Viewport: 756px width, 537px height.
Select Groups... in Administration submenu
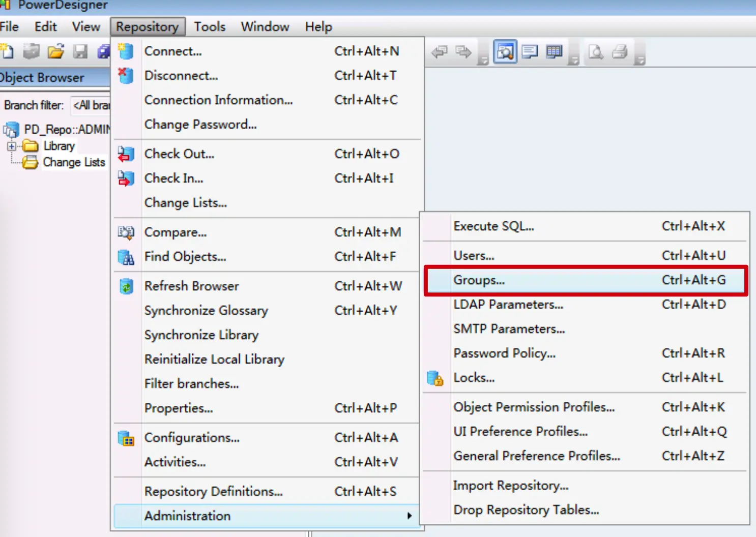[585, 280]
